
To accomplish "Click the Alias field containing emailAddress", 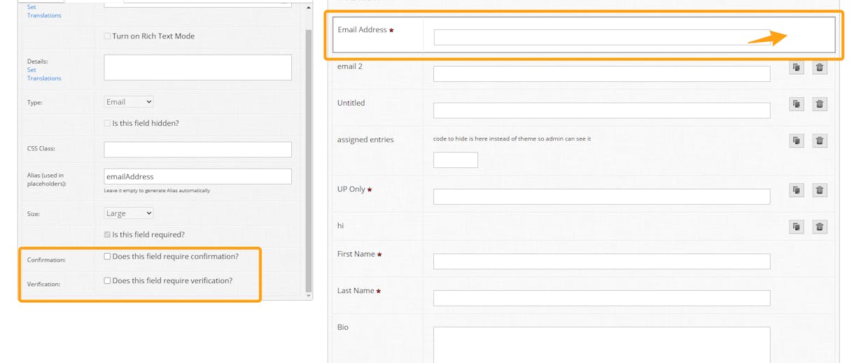I will [198, 176].
